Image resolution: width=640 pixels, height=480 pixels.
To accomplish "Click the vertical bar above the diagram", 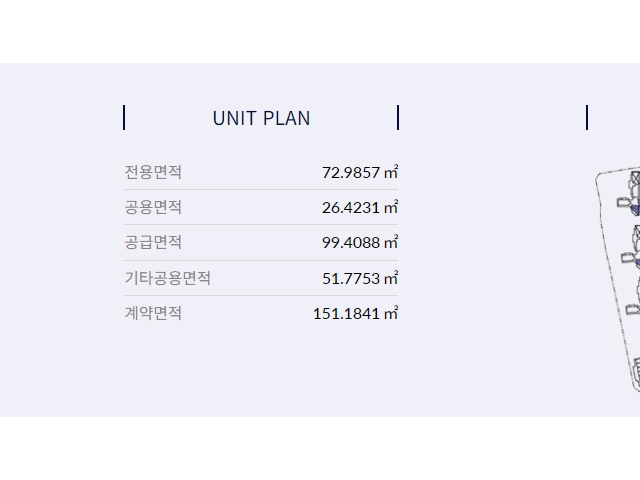I will [x=587, y=118].
